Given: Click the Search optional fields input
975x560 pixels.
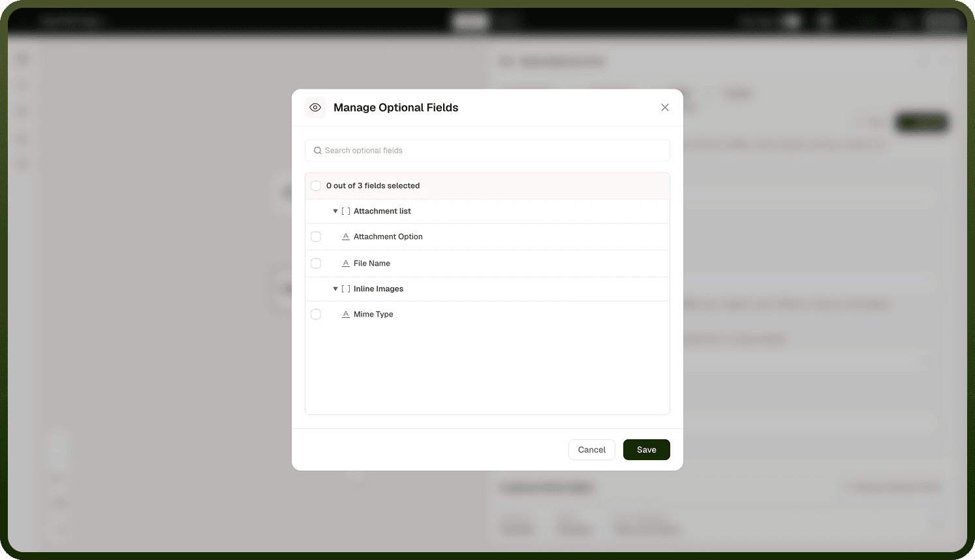Looking at the screenshot, I should tap(487, 150).
